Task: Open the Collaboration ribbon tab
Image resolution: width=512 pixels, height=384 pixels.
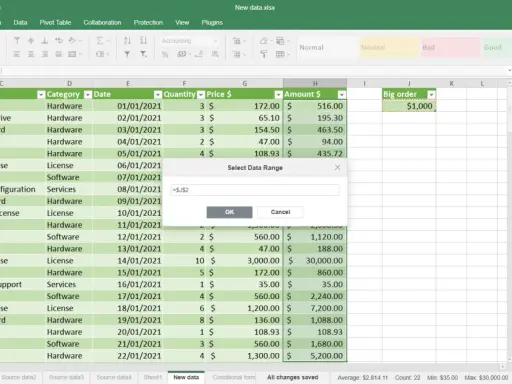Action: click(102, 23)
